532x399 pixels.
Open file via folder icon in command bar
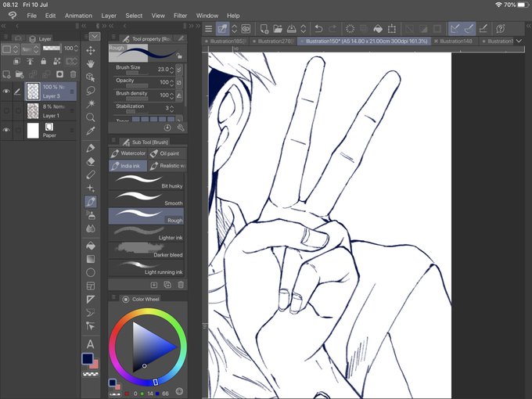pos(278,29)
